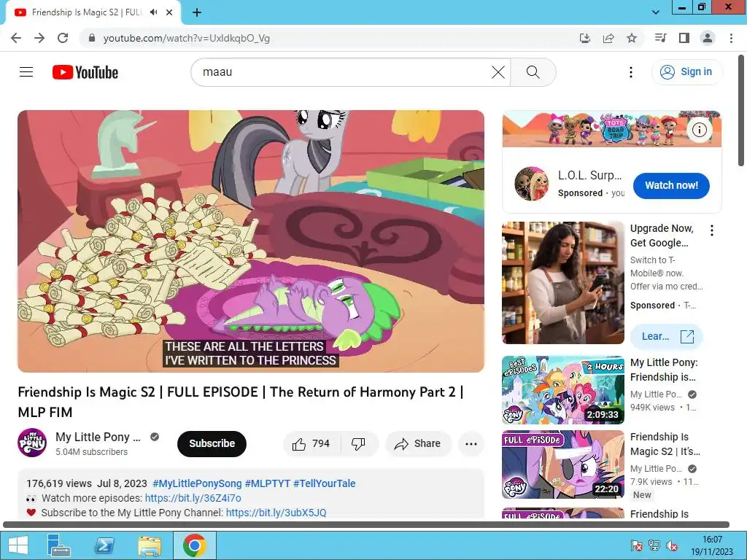
Task: Open the 22:20 Full Episode video thumbnail
Action: point(562,464)
